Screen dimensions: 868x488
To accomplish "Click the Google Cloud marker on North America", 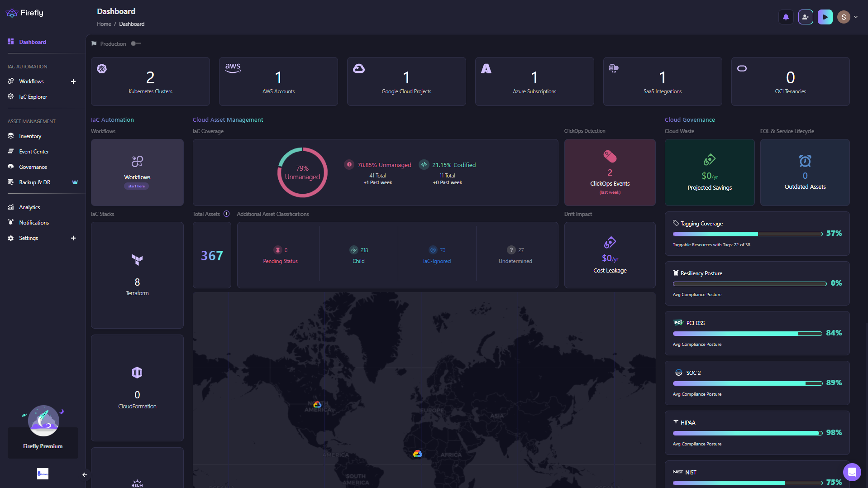I will 317,405.
